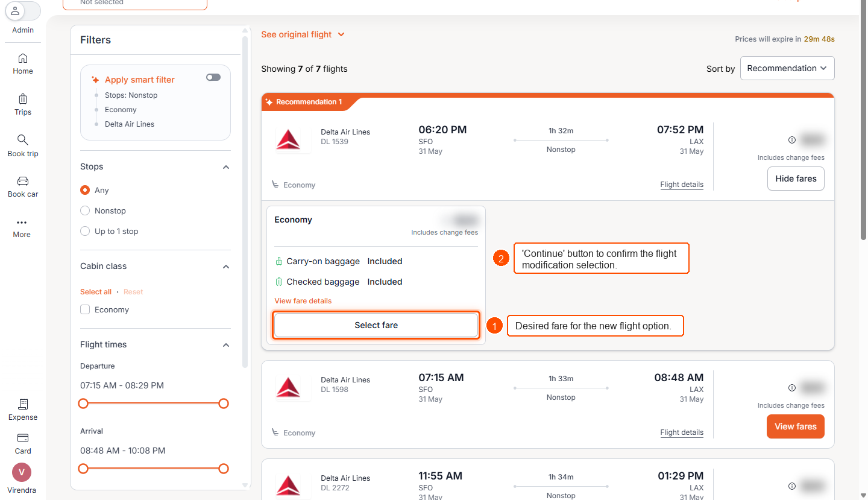This screenshot has width=868, height=500.
Task: Toggle the Admin mode switch
Action: coord(23,11)
